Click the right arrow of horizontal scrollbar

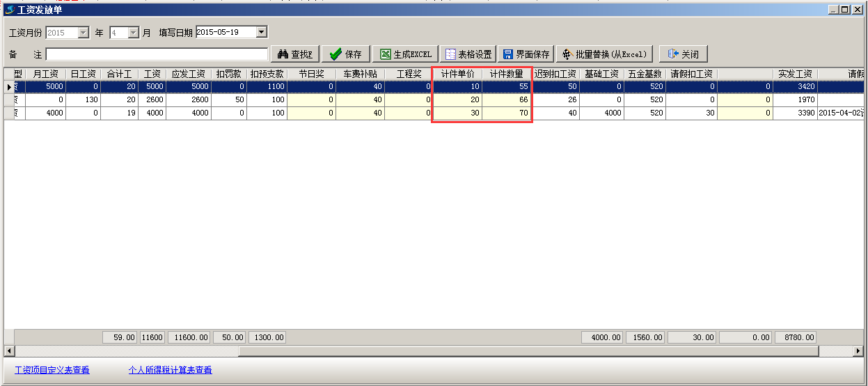coord(860,351)
